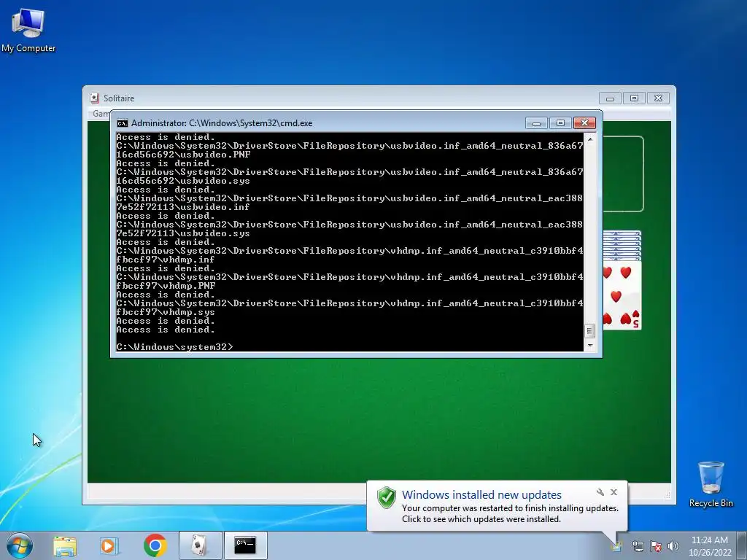Open the Action Center flag icon
The height and width of the screenshot is (560, 747).
[656, 546]
